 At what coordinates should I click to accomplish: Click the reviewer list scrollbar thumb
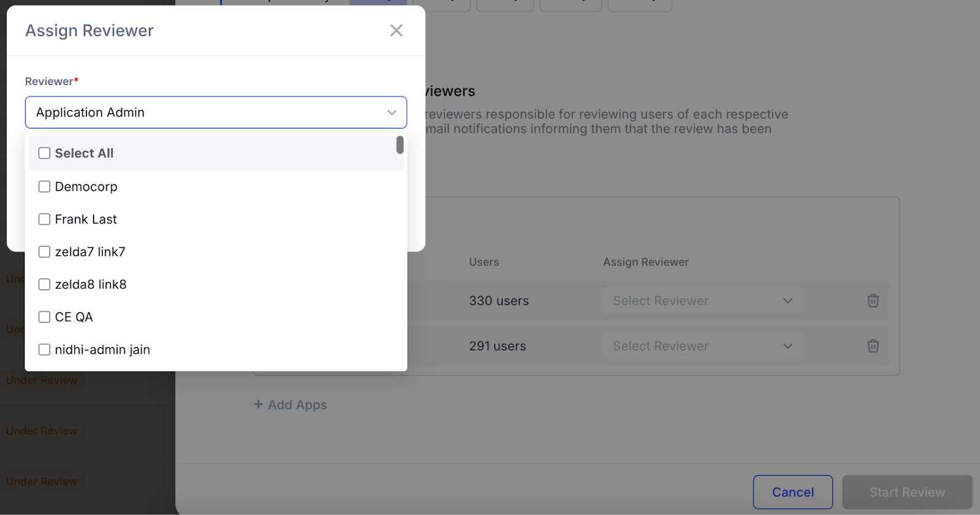pos(400,145)
